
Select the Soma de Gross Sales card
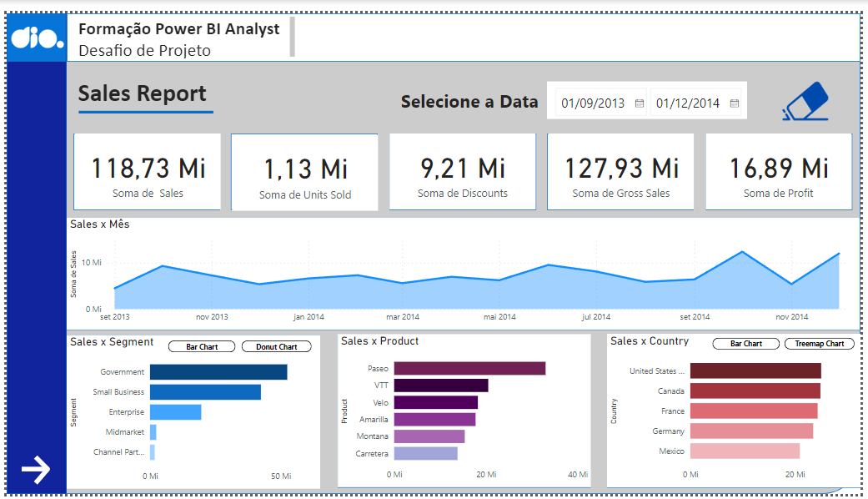point(620,172)
